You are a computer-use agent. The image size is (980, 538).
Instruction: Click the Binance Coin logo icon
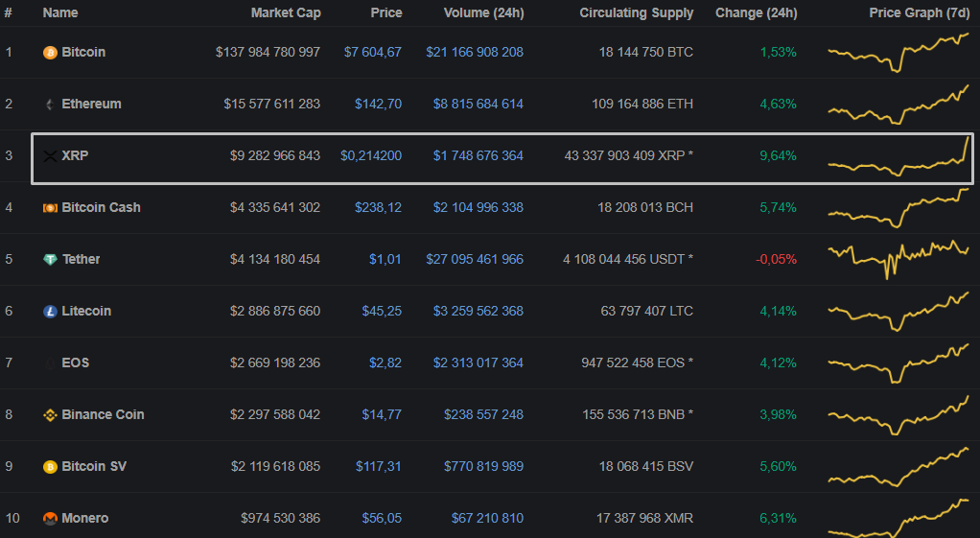tap(50, 415)
